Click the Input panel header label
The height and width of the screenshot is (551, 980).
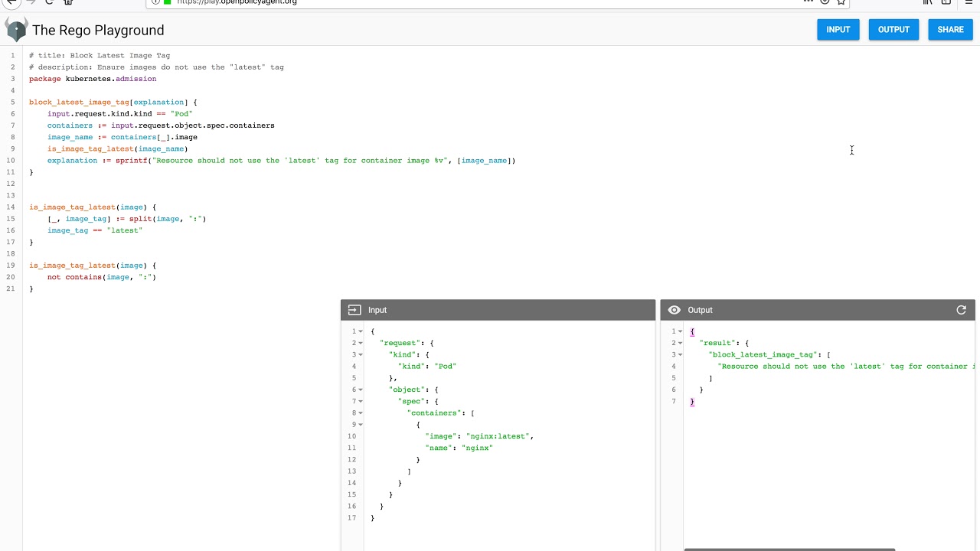[377, 310]
